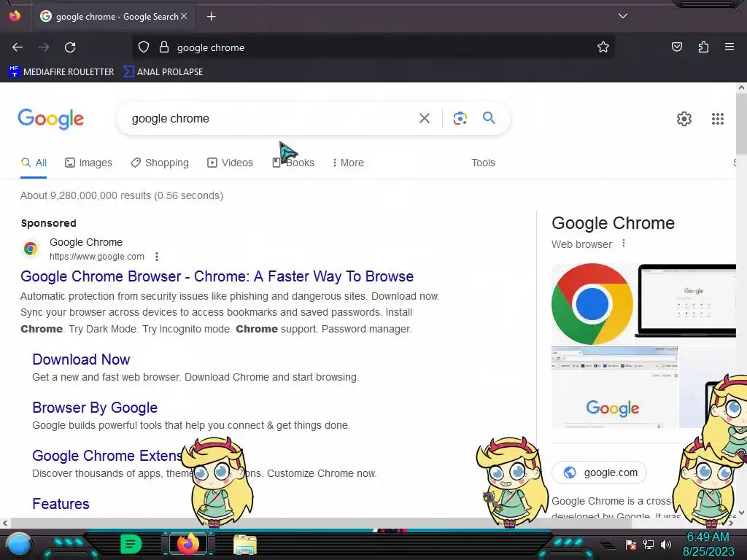Screen dimensions: 747x560
Task: Open a new tab with the plus button
Action: [211, 17]
